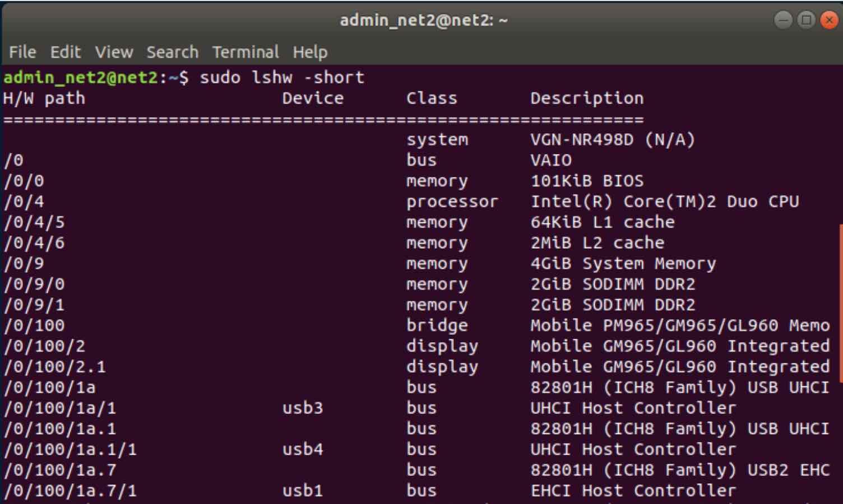Viewport: 843px width, 504px height.
Task: Click the '/0/100/1a.7' hardware path
Action: tap(60, 470)
